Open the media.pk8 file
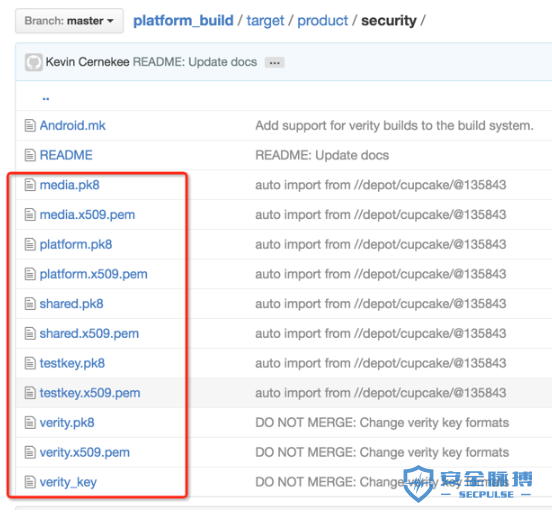Image resolution: width=552 pixels, height=519 pixels. 70,185
